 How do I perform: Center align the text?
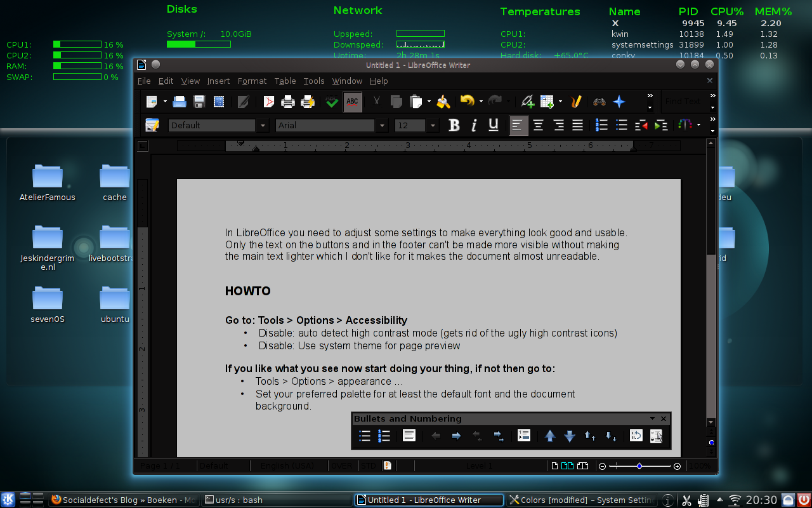coord(538,125)
